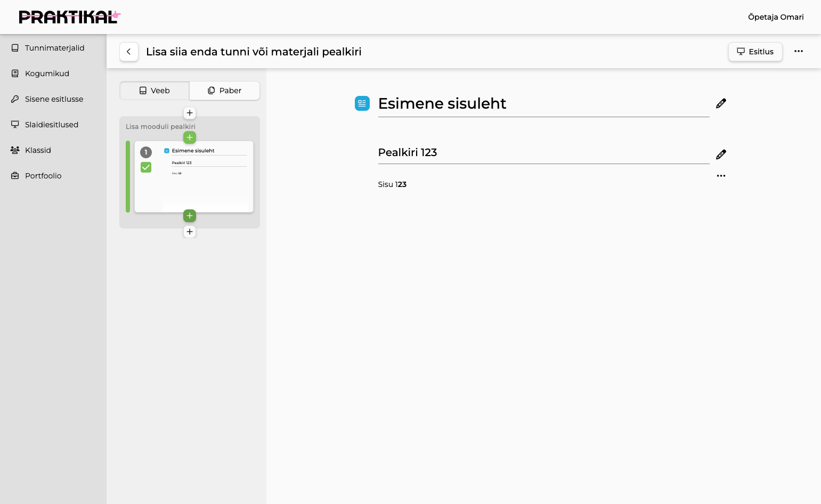Click the blue content page type icon
Screen dimensions: 821x504
(362, 103)
